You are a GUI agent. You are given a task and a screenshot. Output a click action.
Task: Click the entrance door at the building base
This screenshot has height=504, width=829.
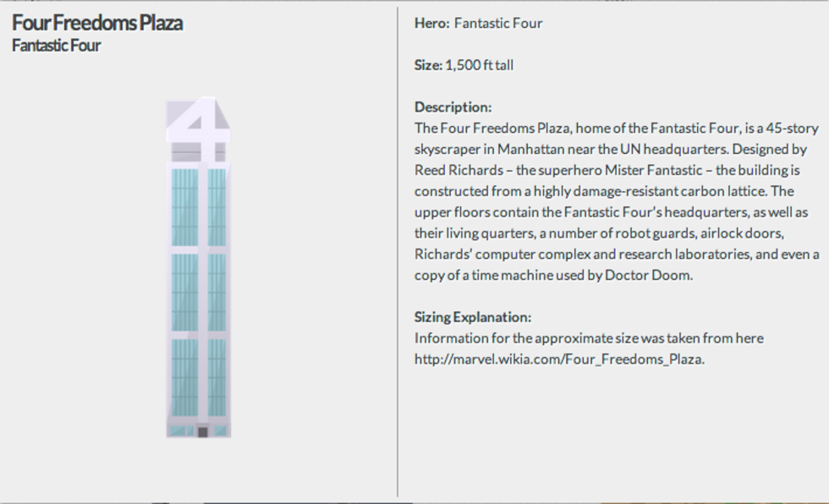tap(202, 432)
